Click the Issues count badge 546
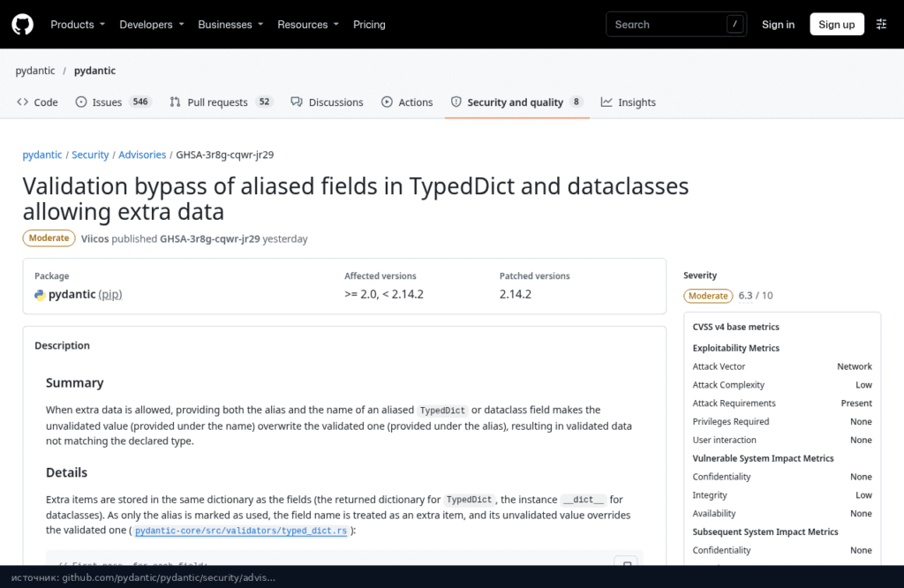This screenshot has width=904, height=588. 140,102
